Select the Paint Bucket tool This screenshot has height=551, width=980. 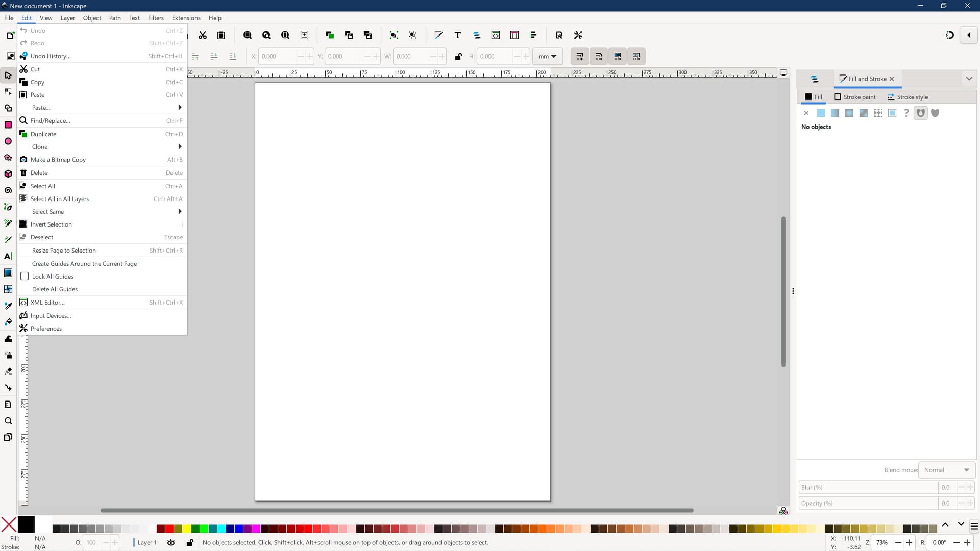(x=8, y=322)
